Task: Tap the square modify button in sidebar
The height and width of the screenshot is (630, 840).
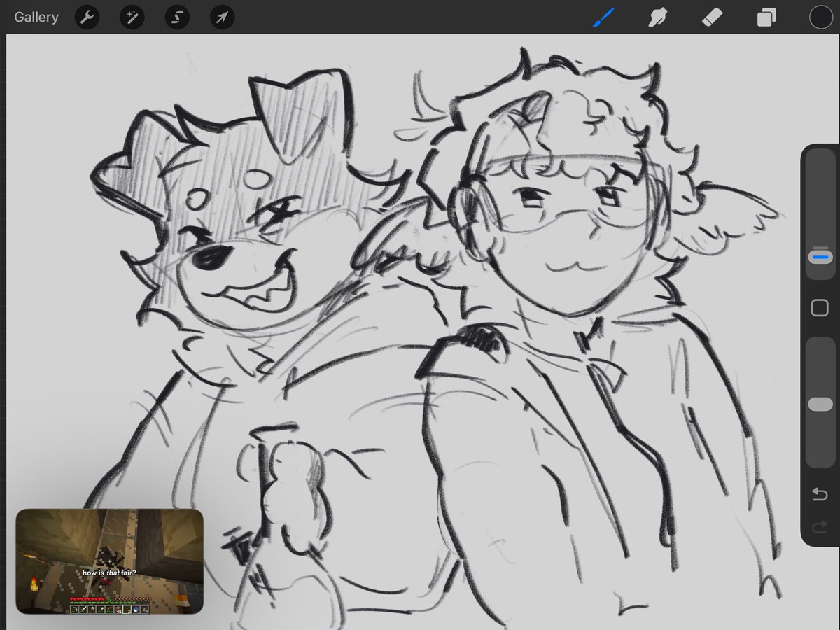Action: point(820,308)
